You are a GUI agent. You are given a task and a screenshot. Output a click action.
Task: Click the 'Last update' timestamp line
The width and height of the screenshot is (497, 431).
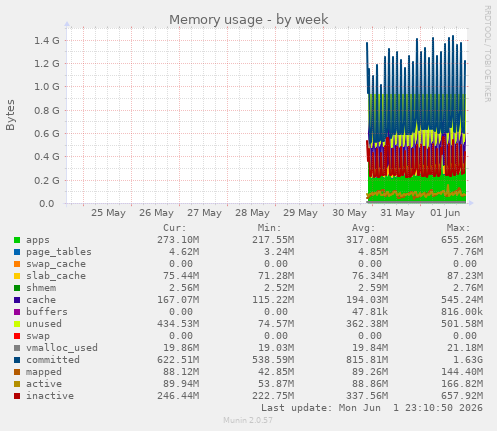(372, 408)
